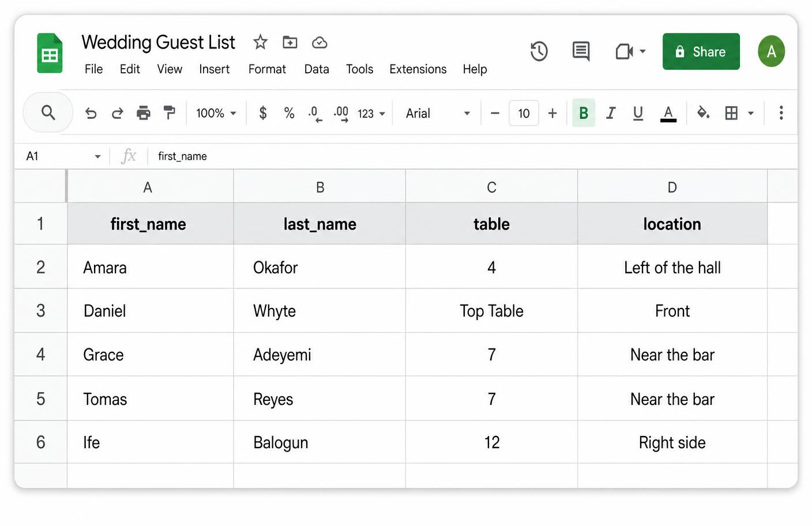Open the name box dropdown arrow
Screen dimensions: 812x526
tap(97, 156)
